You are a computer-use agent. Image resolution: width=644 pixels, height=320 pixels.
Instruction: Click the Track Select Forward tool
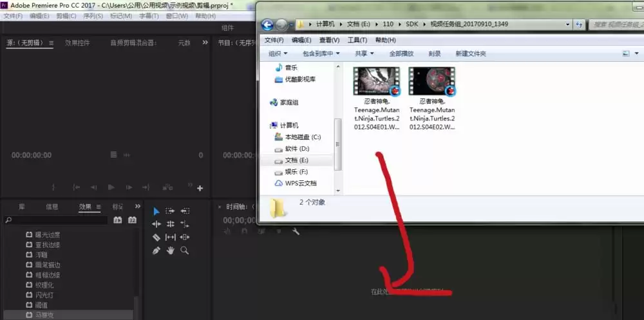point(171,211)
